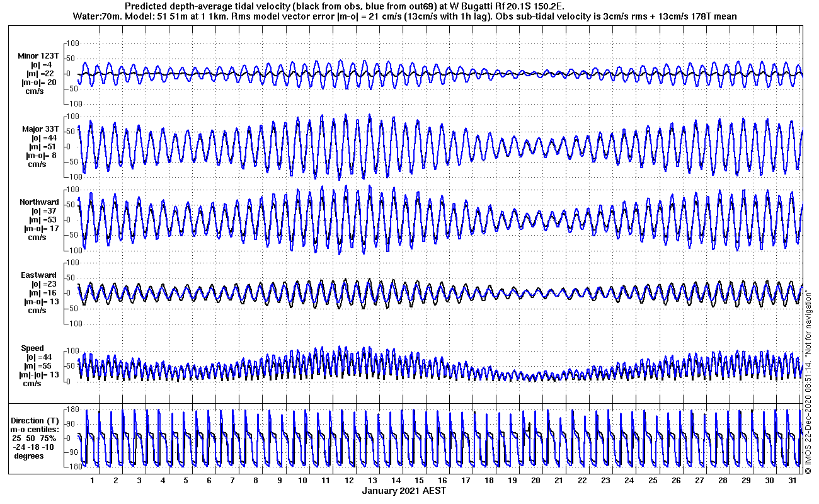Click the '|m| =22' value in Minor panel
819x504 pixels.
[x=40, y=74]
